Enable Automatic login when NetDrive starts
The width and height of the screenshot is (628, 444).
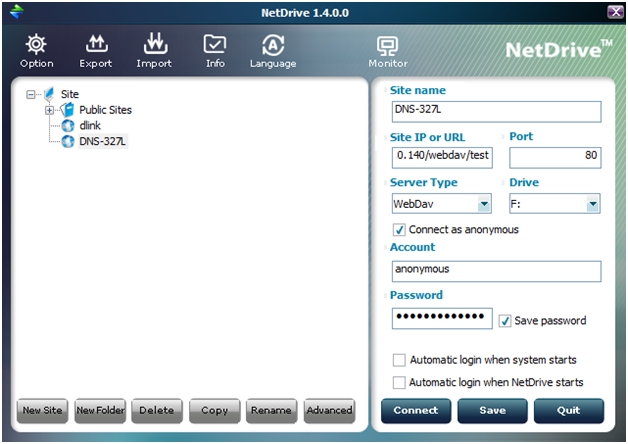[x=400, y=382]
